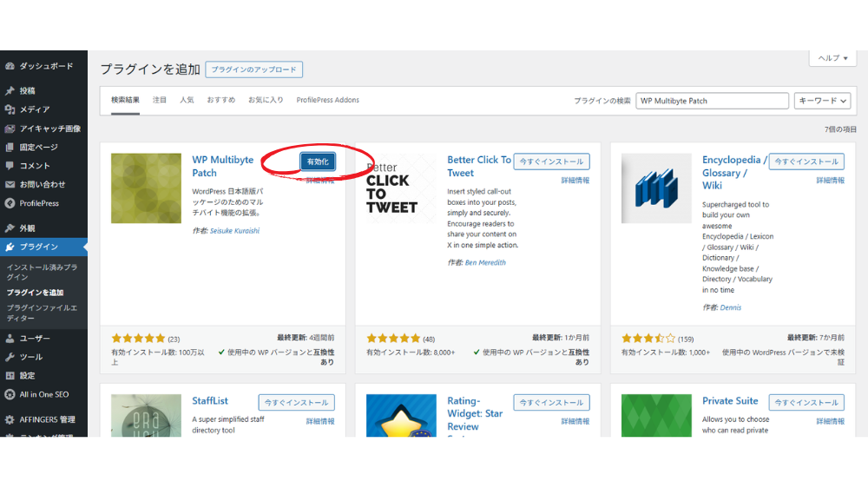Open the Media icon in sidebar

click(10, 109)
